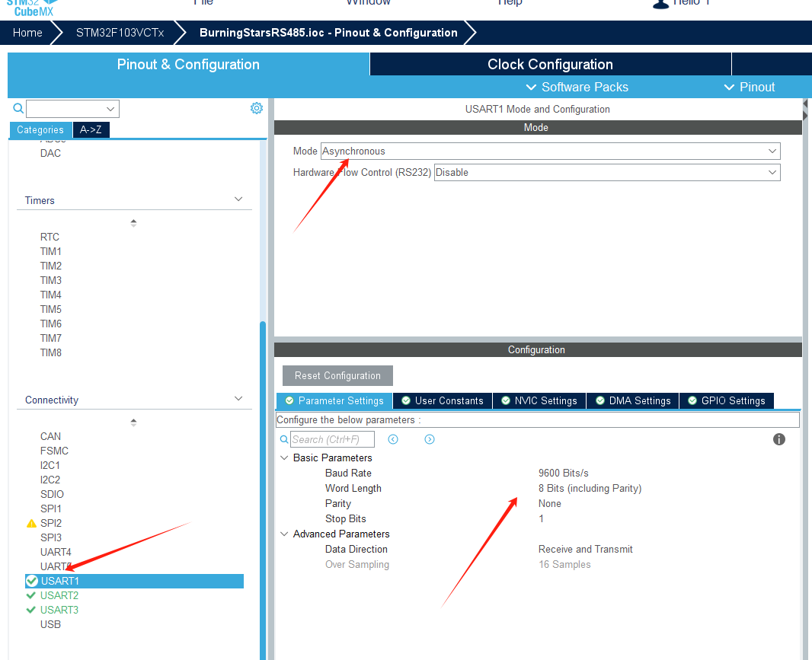The width and height of the screenshot is (812, 660).
Task: Click the parameter search previous arrow
Action: 393,439
